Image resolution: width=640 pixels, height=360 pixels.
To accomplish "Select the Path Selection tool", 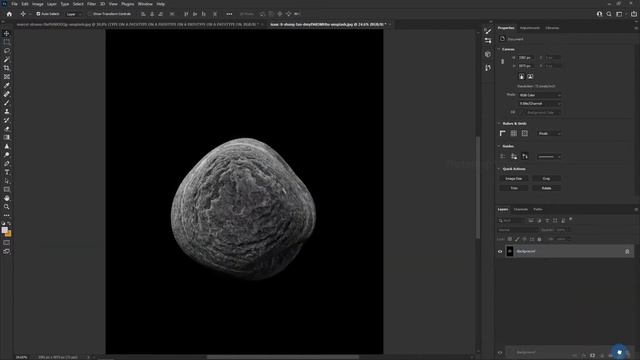I will click(x=7, y=181).
